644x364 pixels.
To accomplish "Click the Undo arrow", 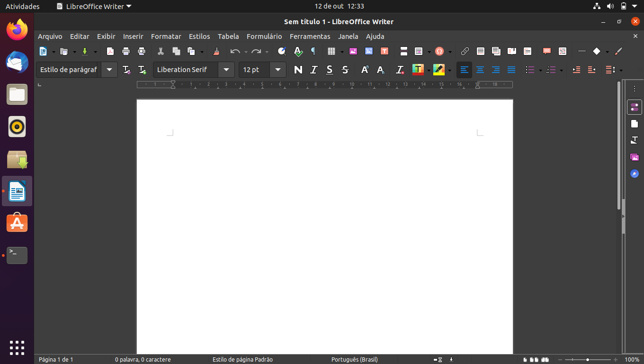I will (235, 51).
